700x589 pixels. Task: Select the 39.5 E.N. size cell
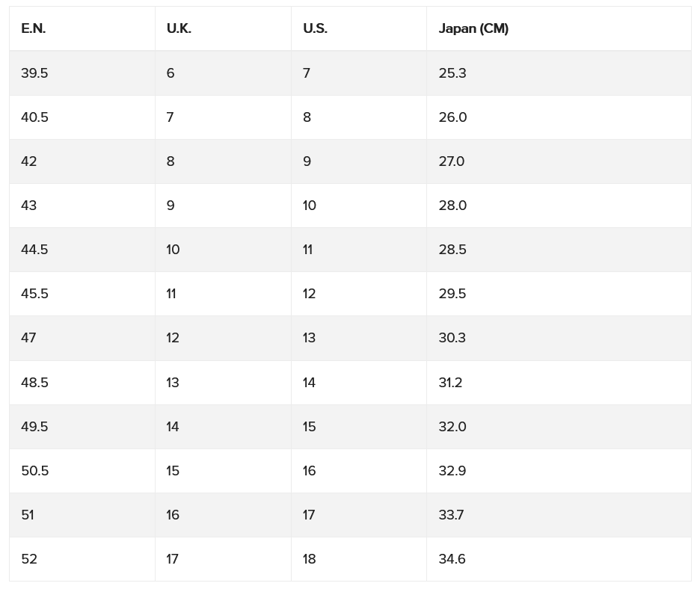click(x=82, y=73)
